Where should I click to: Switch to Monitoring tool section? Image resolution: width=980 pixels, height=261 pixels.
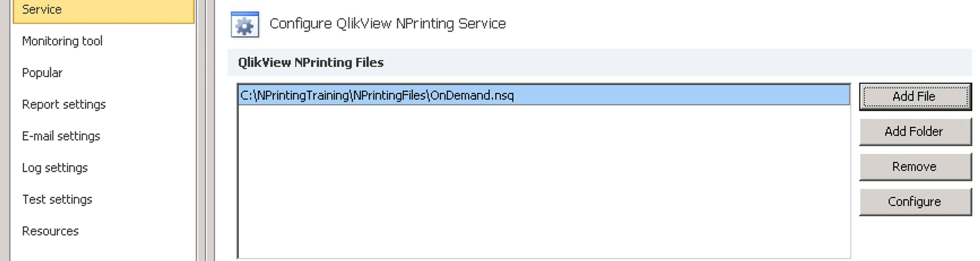tap(62, 41)
